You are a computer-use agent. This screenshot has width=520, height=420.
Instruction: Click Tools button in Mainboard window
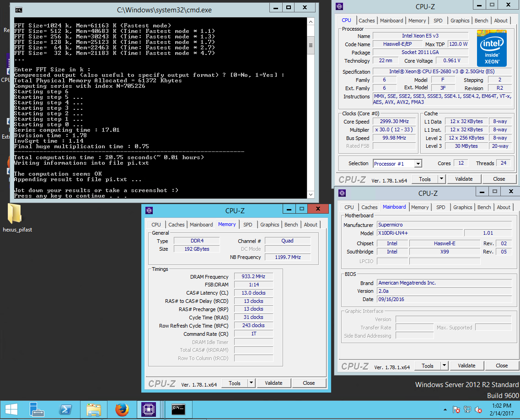tap(428, 366)
